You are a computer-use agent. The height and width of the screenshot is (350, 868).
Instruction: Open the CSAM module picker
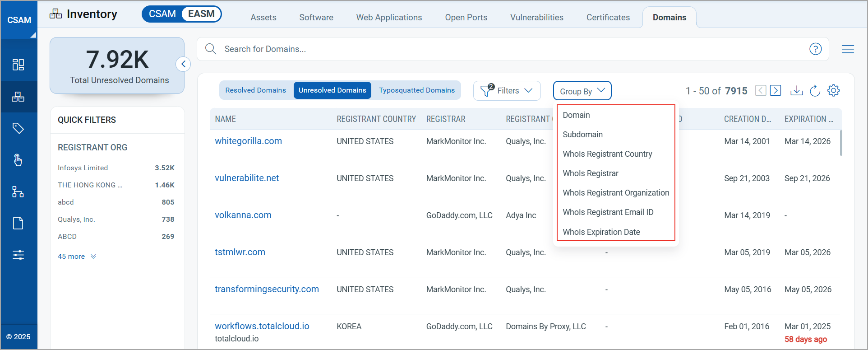tap(19, 20)
